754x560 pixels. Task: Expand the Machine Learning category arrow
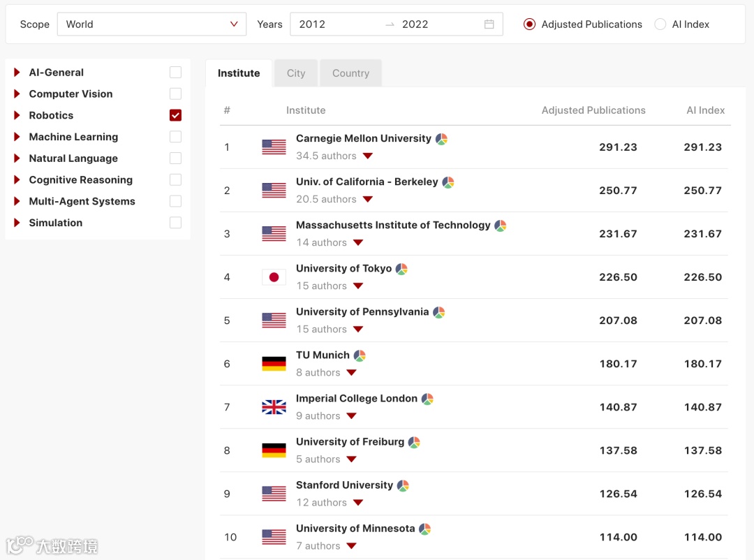pos(17,137)
